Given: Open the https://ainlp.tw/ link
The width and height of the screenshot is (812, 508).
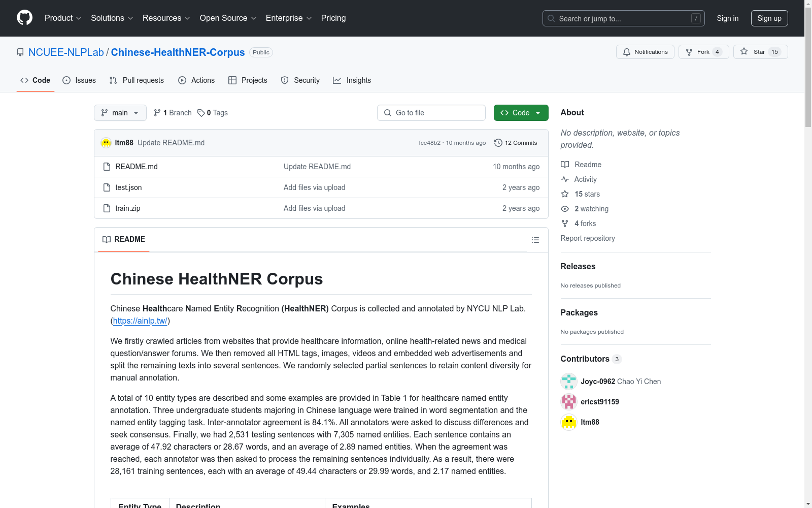Looking at the screenshot, I should [x=140, y=321].
